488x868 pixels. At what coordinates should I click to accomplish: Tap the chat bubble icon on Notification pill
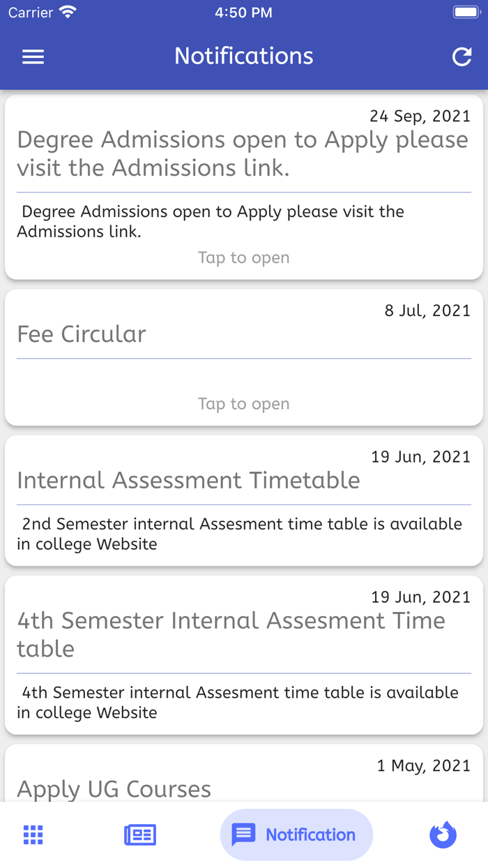pos(243,834)
